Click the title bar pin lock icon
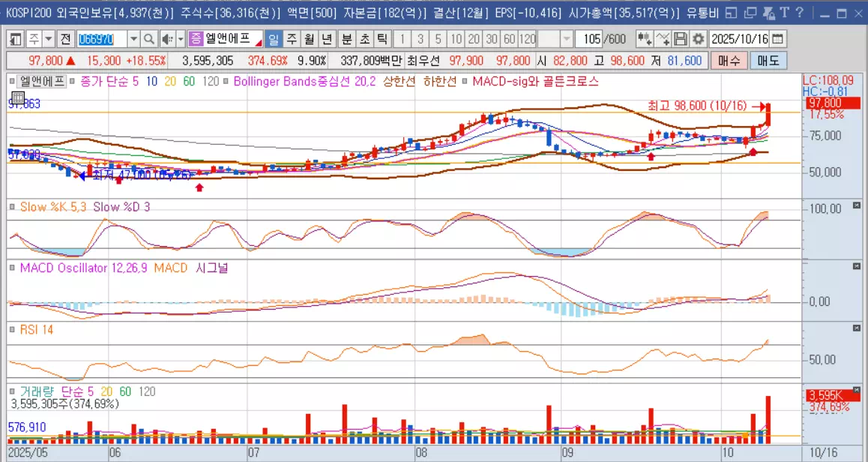 (x=768, y=12)
